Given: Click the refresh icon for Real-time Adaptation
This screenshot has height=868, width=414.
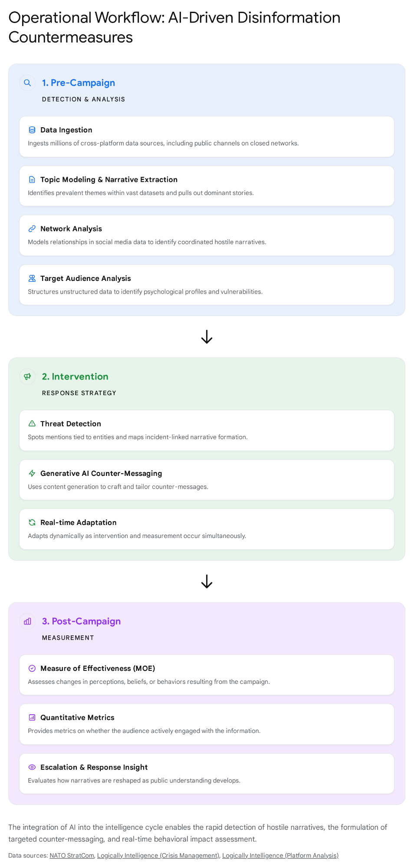Looking at the screenshot, I should click(32, 522).
